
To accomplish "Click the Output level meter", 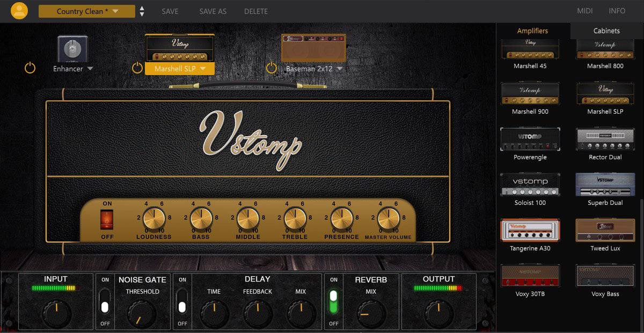I will [438, 288].
